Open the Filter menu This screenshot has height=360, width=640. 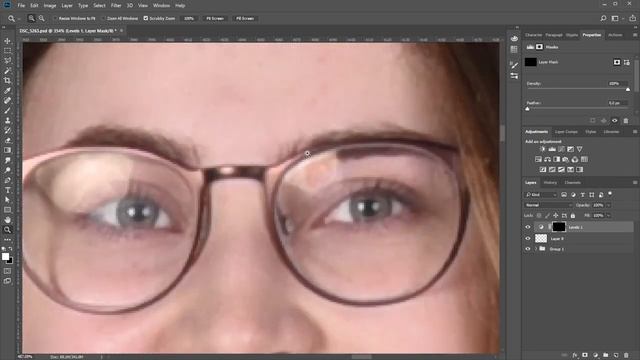click(x=116, y=6)
